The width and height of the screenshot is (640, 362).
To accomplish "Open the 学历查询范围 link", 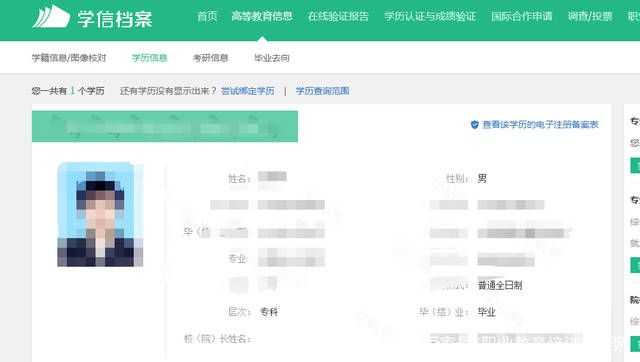I will (322, 91).
